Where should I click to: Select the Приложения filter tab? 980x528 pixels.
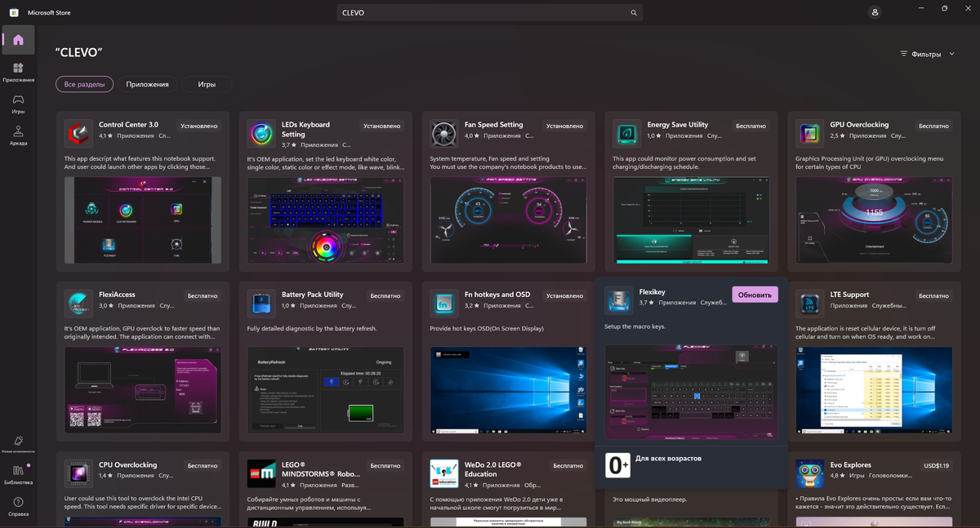point(147,84)
